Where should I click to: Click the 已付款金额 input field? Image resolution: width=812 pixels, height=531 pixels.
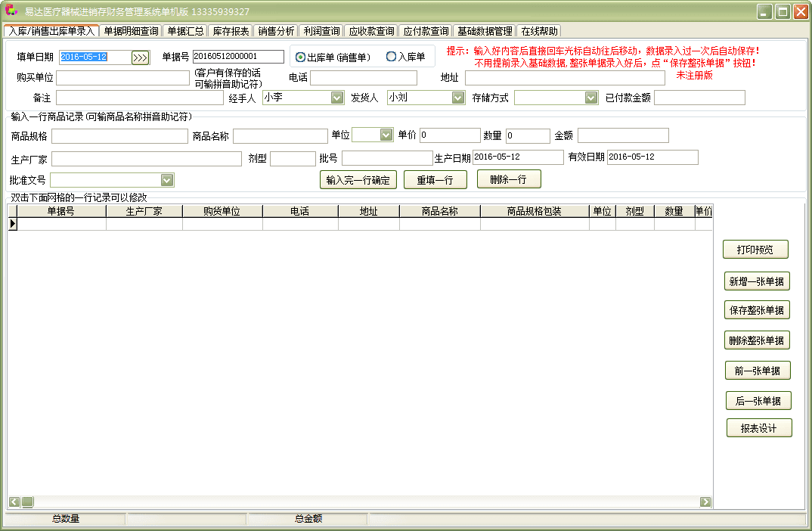699,98
